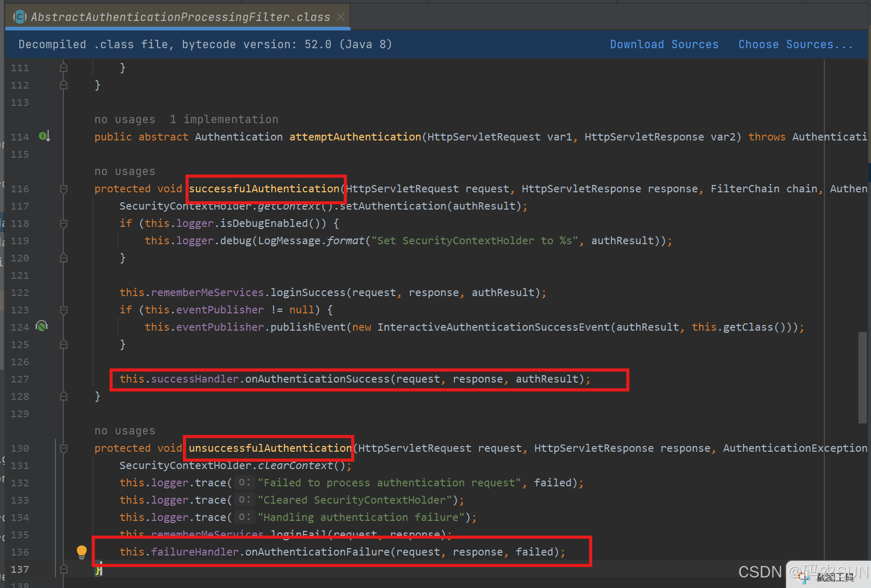Click the fold end marker on line 137
This screenshot has width=871, height=588.
tap(63, 569)
